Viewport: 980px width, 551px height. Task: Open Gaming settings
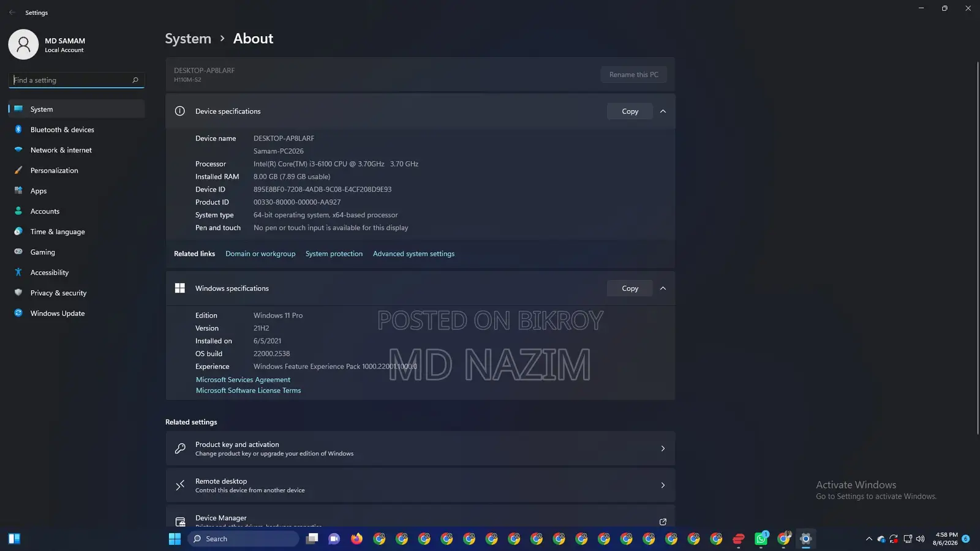77,252
